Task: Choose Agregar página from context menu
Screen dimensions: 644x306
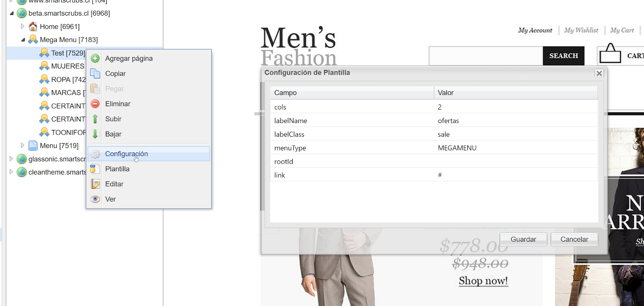Action: click(x=149, y=59)
